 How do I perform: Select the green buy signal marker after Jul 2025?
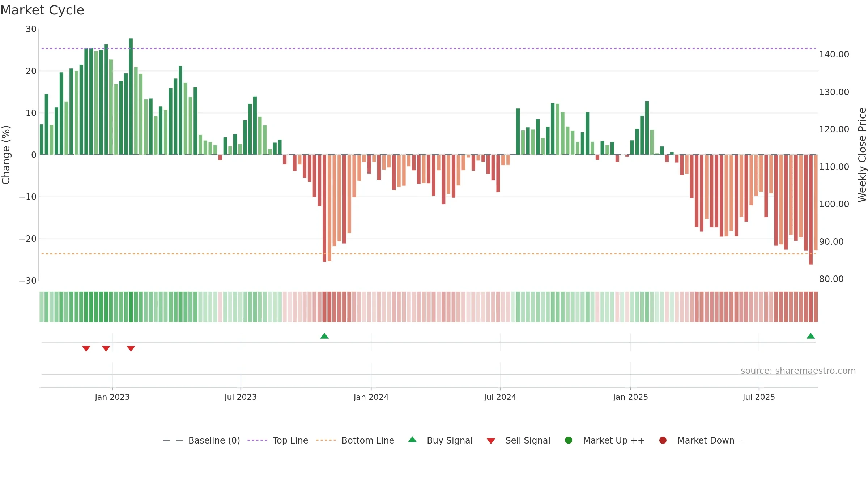[x=811, y=336]
